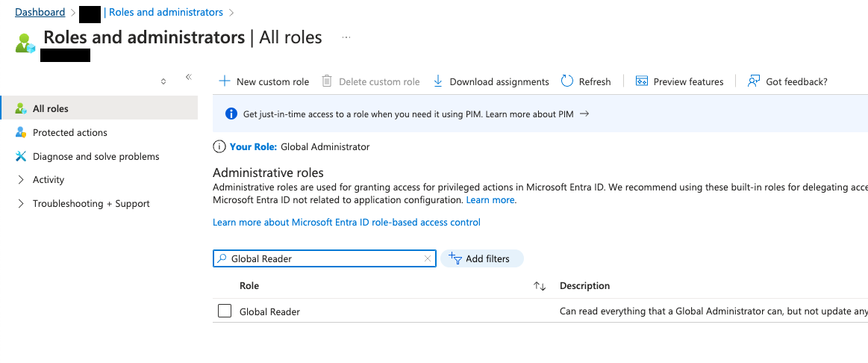Open the ellipsis more options next to title
This screenshot has height=363, width=868.
pyautogui.click(x=346, y=37)
